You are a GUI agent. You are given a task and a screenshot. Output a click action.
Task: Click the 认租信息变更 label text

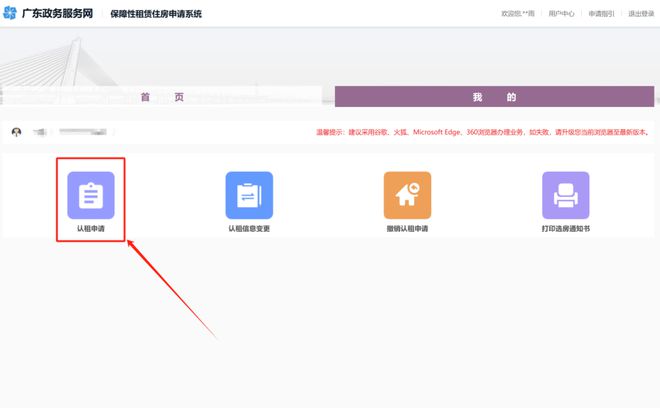click(x=249, y=229)
